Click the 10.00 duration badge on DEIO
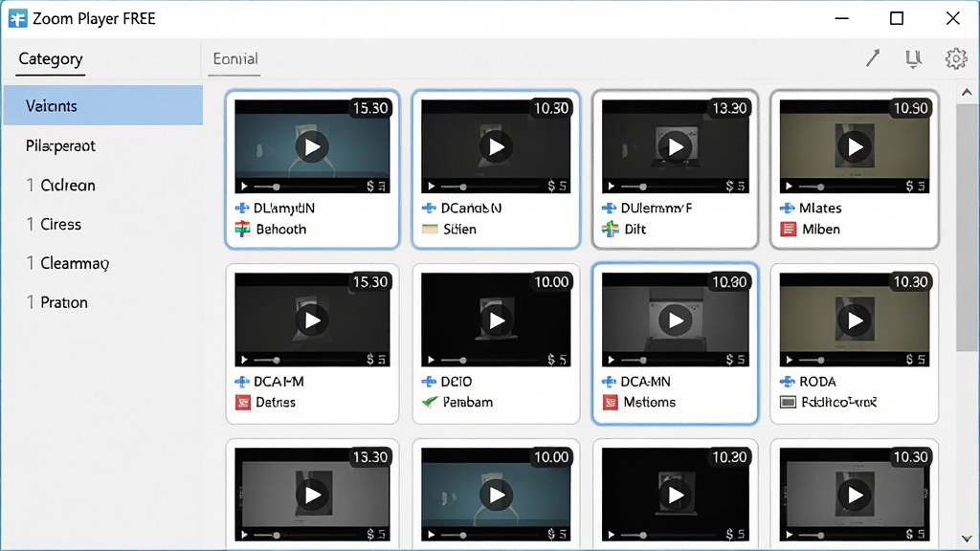This screenshot has width=980, height=551. pyautogui.click(x=550, y=282)
